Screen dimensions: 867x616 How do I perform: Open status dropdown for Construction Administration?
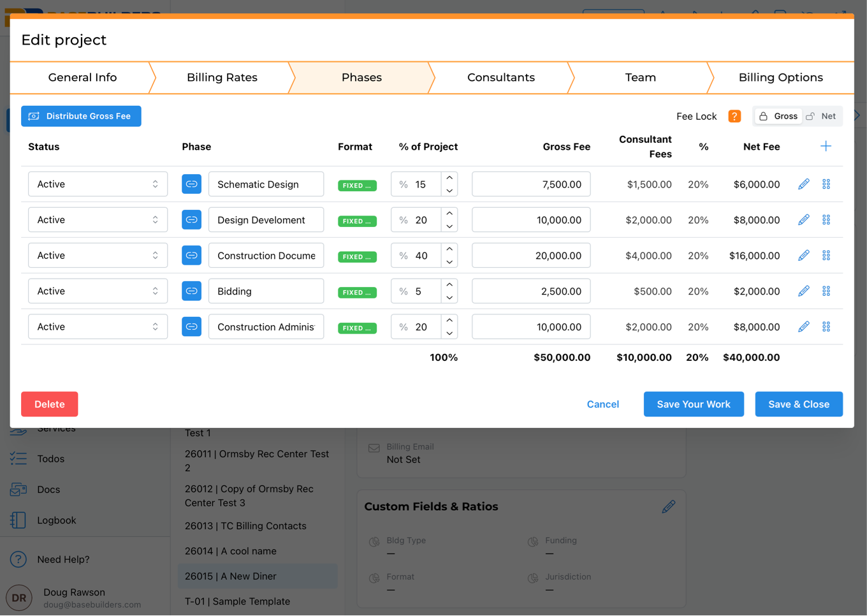(x=98, y=327)
